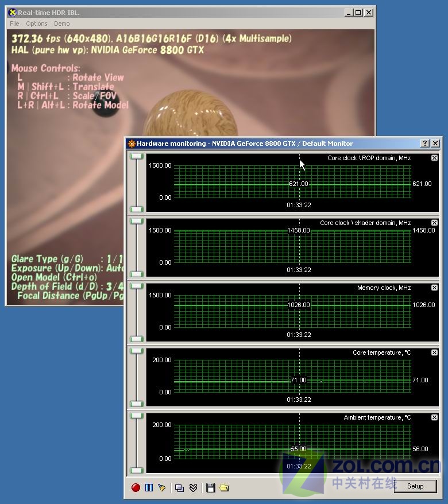Click the 'NVIDIA GeForce 8800 GTX' HAL text
This screenshot has width=448, height=504.
147,50
